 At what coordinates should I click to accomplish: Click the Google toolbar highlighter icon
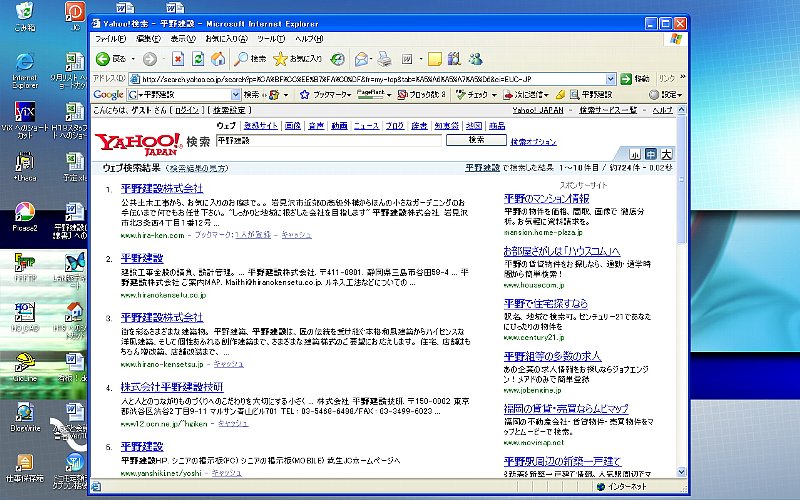point(560,95)
